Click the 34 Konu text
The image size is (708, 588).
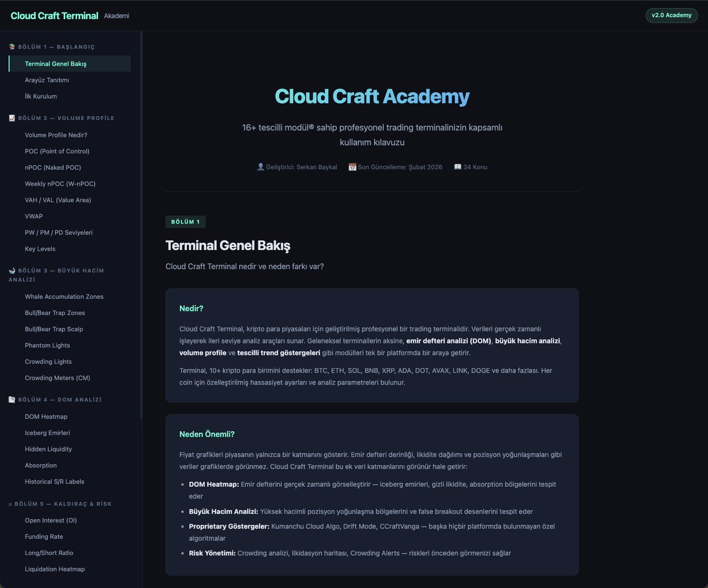(x=476, y=167)
